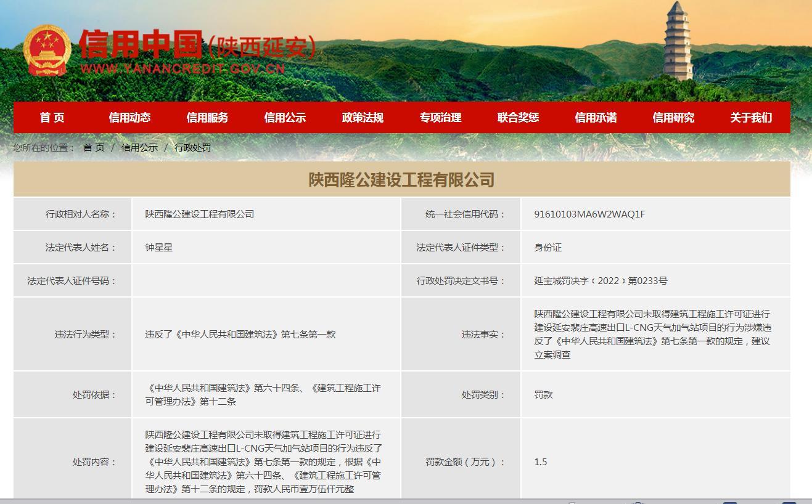Navigate to 专项治理 menu item
The width and height of the screenshot is (812, 504).
(x=440, y=118)
